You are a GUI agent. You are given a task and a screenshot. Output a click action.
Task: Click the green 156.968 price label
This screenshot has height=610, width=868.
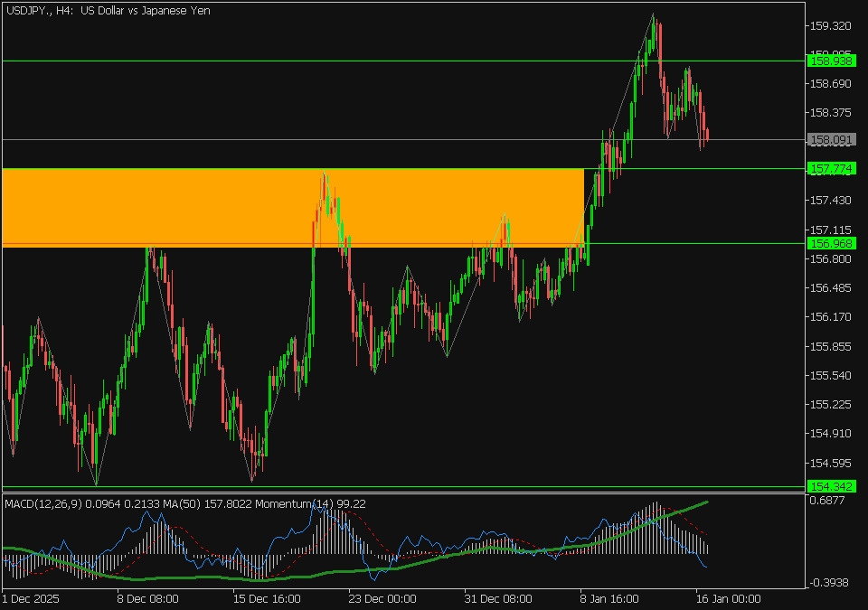tap(832, 244)
